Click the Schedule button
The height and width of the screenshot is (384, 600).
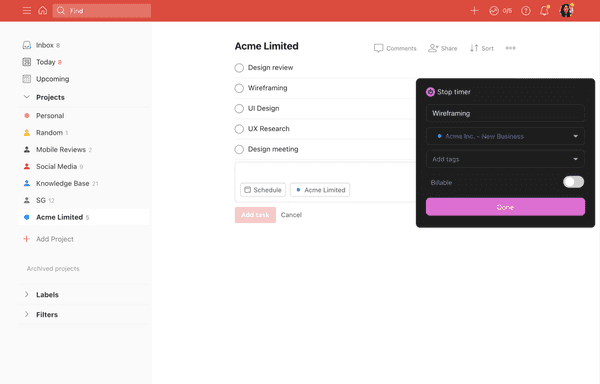coord(263,190)
